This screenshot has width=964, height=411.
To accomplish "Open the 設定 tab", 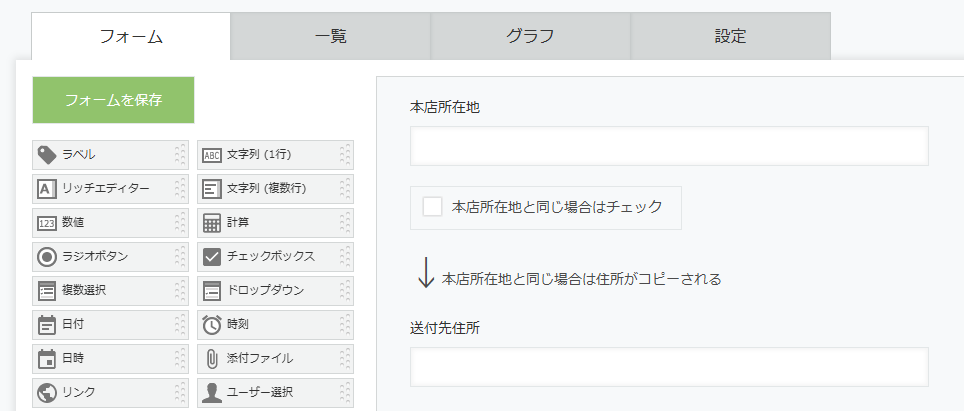I will 730,36.
